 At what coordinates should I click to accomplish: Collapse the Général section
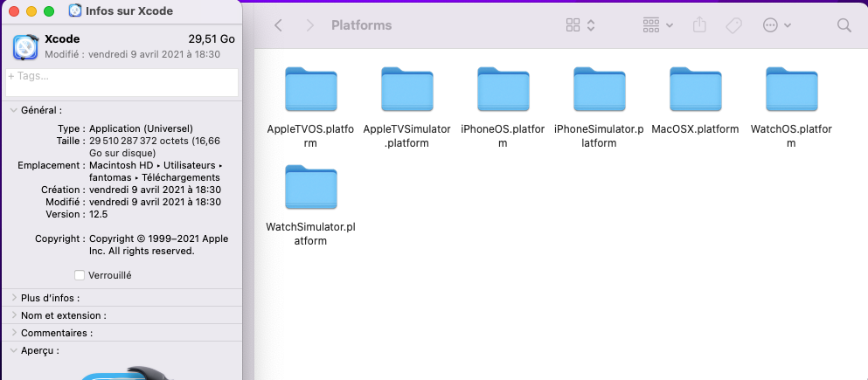(13, 111)
